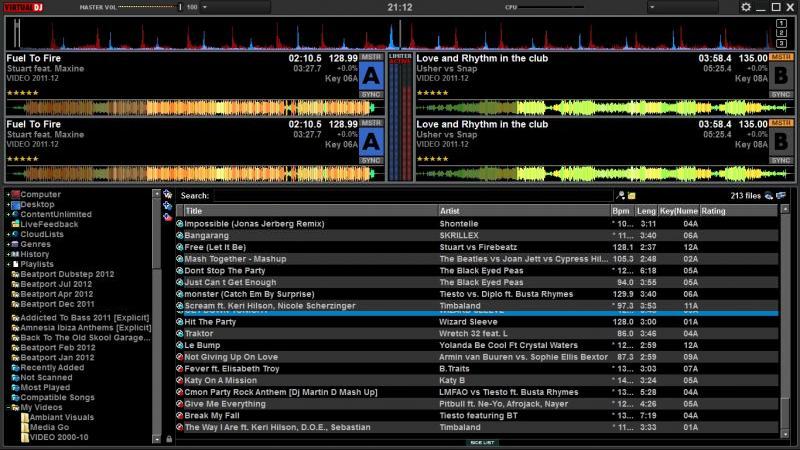Screen dimensions: 800x450
Task: Toggle the Limiter active indicator
Action: (400, 59)
